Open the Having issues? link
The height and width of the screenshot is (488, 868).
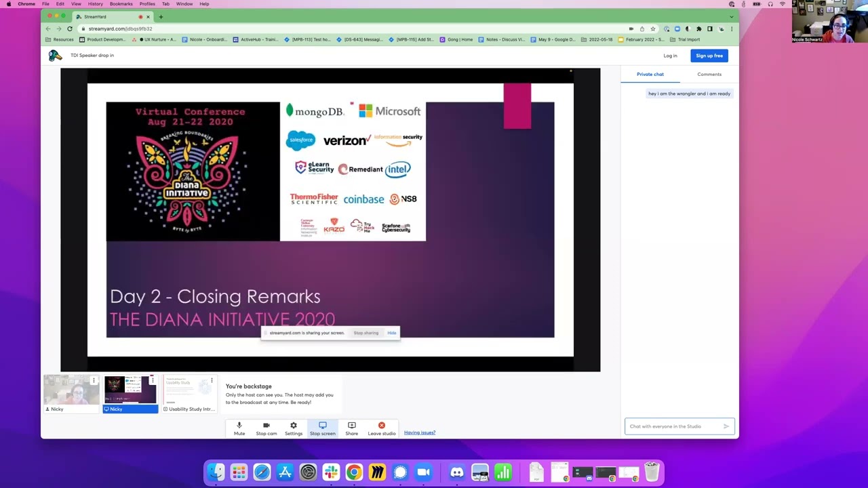(x=420, y=432)
